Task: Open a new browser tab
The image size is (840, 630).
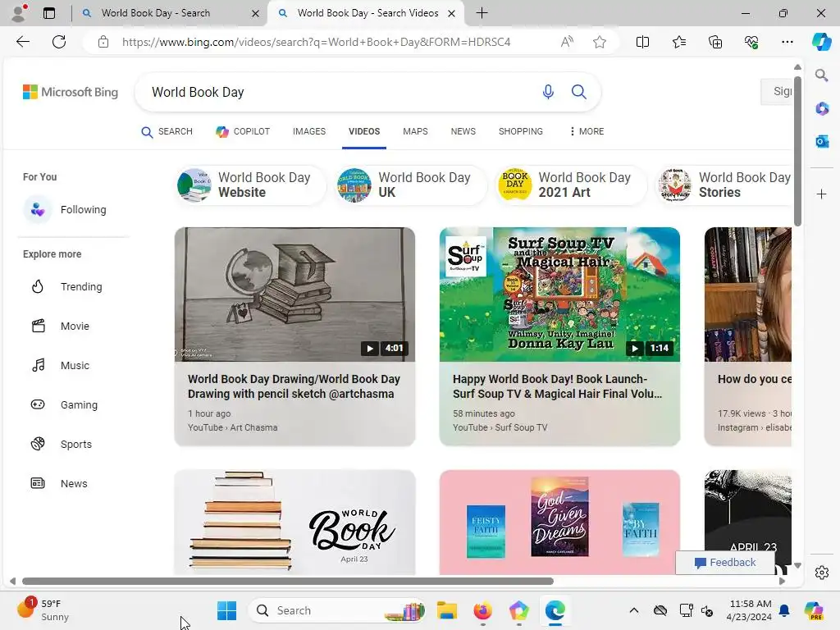Action: tap(482, 13)
